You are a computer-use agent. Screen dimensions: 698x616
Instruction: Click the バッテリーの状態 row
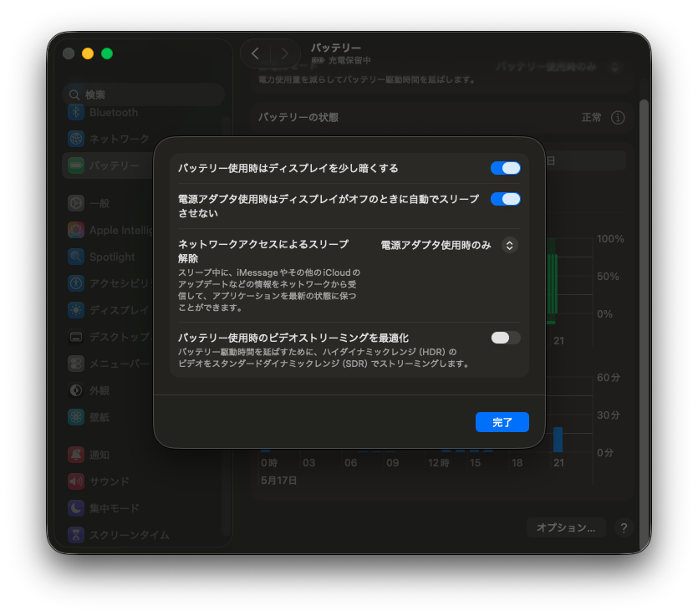click(441, 118)
